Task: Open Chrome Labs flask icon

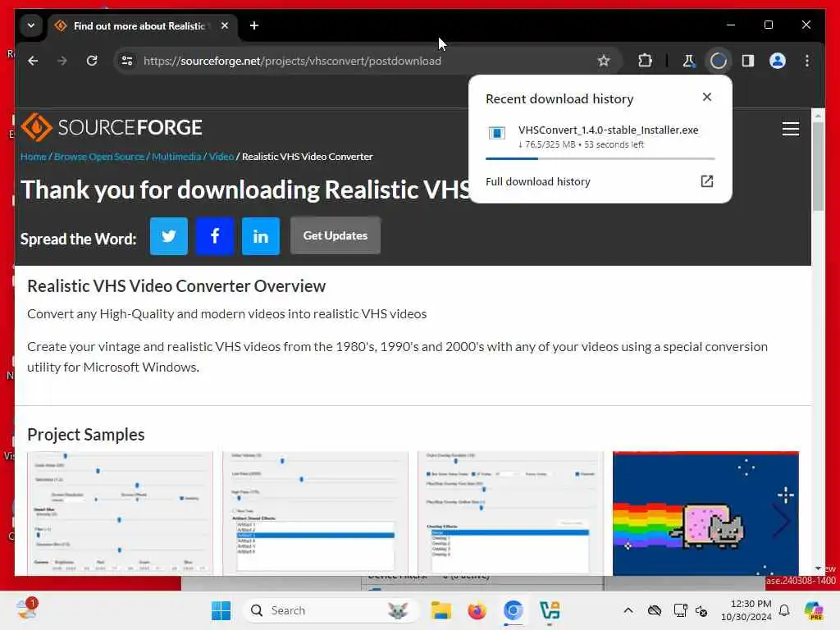Action: 688,61
